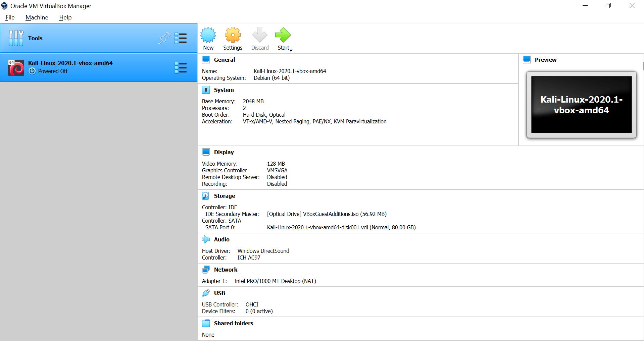The height and width of the screenshot is (341, 644).
Task: Click the details pane vertical scrollbar
Action: [643, 66]
